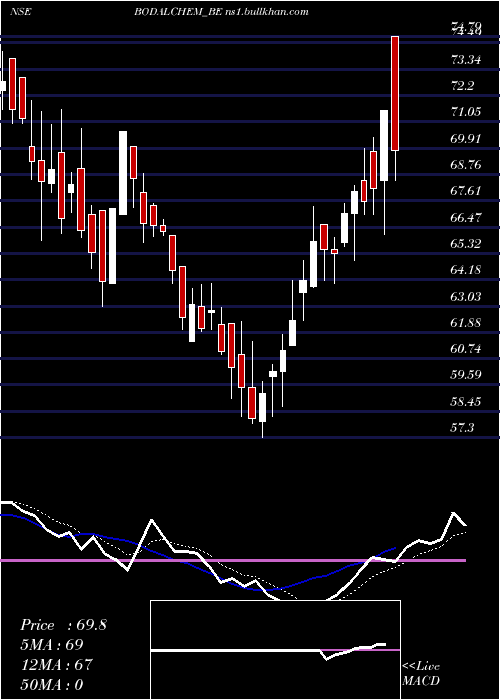This screenshot has width=500, height=700.
Task: Click the Price : 69.8 readout
Action: 63,625
